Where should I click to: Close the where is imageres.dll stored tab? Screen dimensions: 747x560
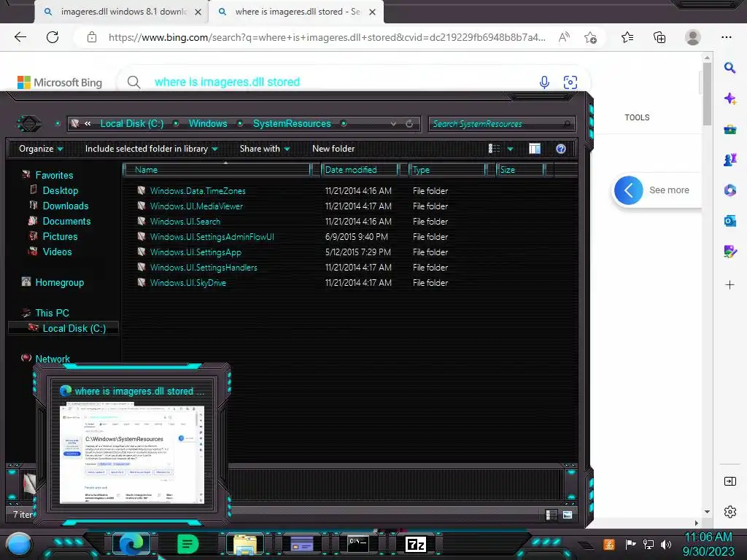tap(373, 12)
